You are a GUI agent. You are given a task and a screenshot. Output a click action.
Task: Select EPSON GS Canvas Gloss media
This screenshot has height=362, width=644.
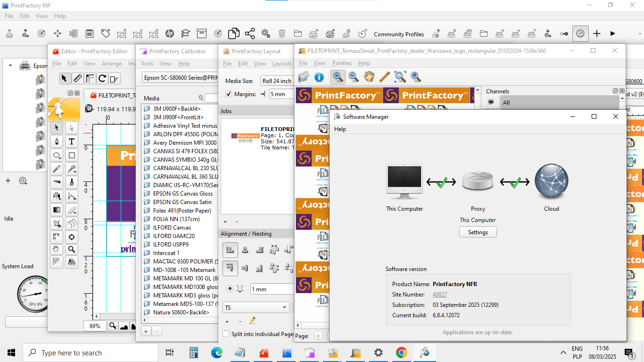pyautogui.click(x=182, y=194)
